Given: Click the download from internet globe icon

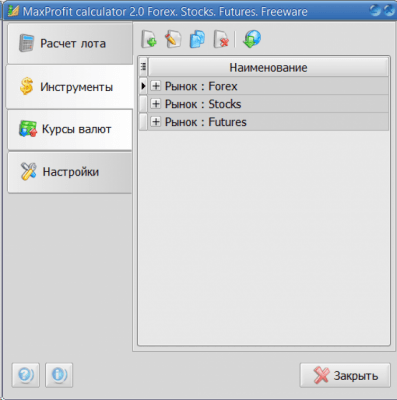Looking at the screenshot, I should (252, 39).
